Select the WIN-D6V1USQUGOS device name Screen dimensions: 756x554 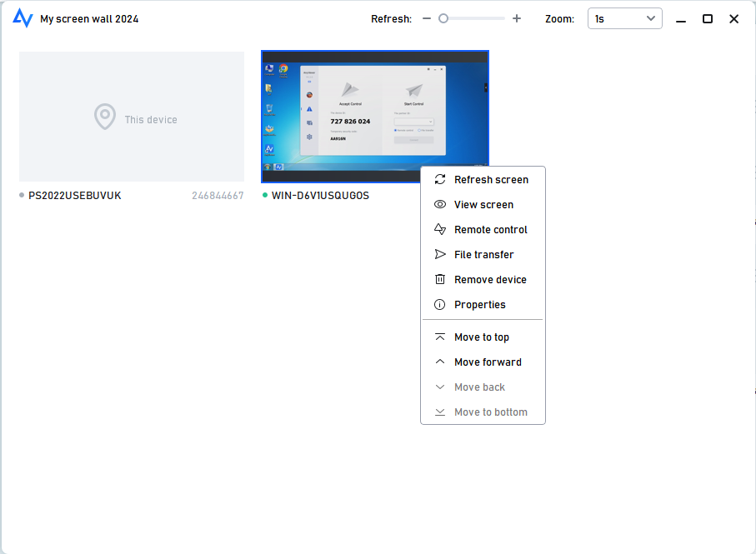click(317, 195)
